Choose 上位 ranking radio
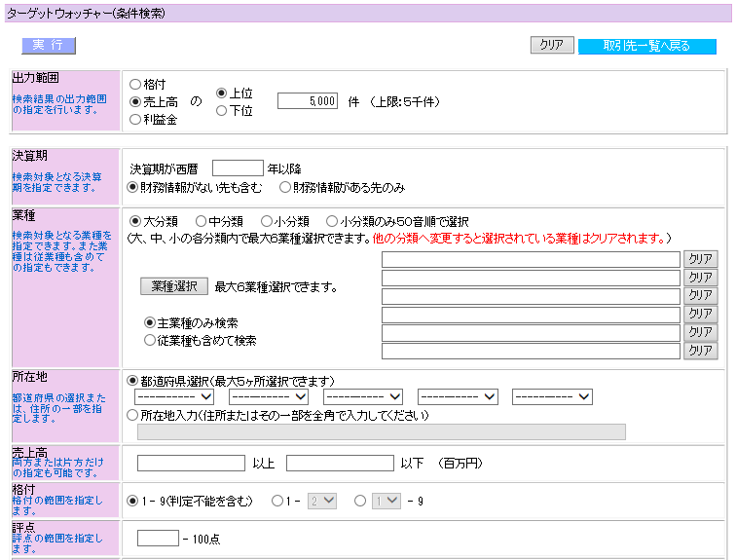 click(222, 93)
